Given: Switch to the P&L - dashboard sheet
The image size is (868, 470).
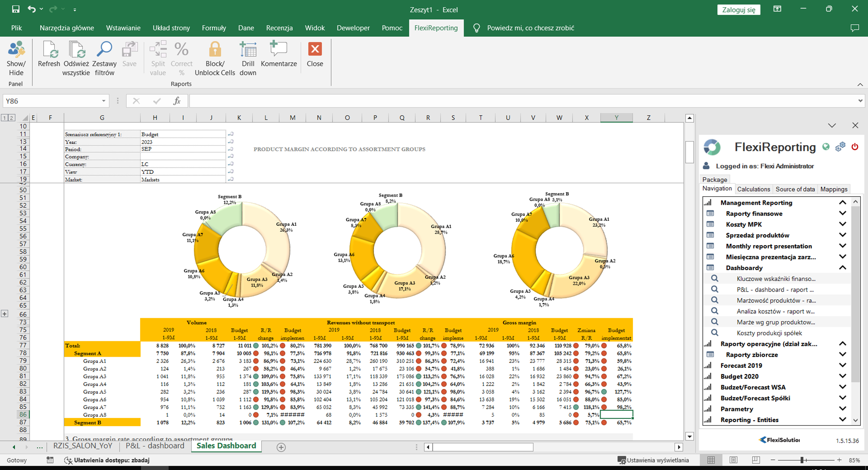Looking at the screenshot, I should click(x=155, y=446).
